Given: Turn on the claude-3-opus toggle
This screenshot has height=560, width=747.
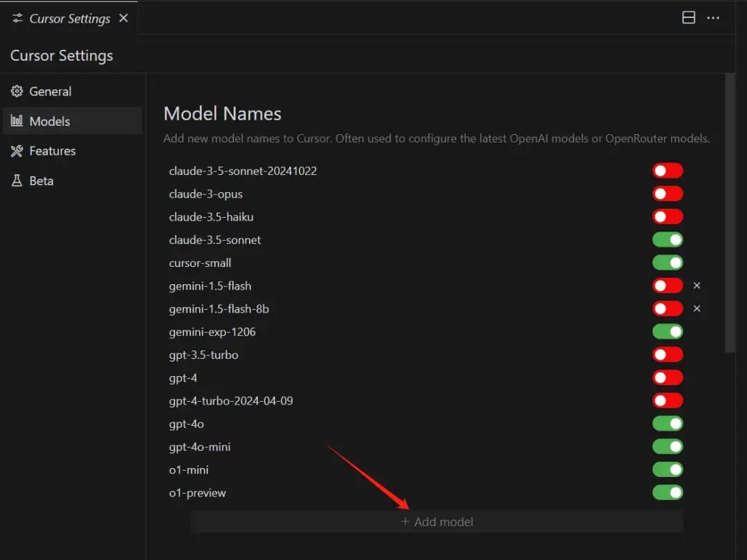Looking at the screenshot, I should point(667,194).
